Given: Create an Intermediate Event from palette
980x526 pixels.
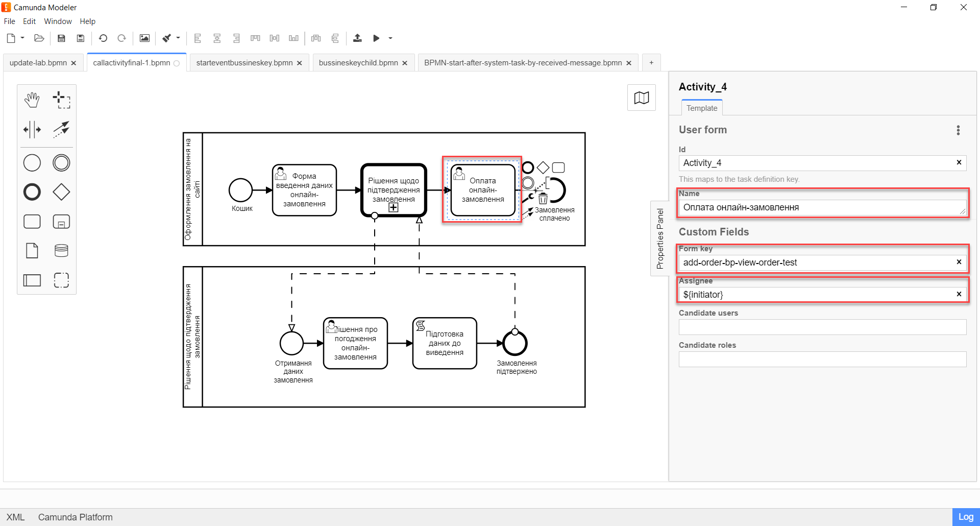Looking at the screenshot, I should (x=61, y=163).
